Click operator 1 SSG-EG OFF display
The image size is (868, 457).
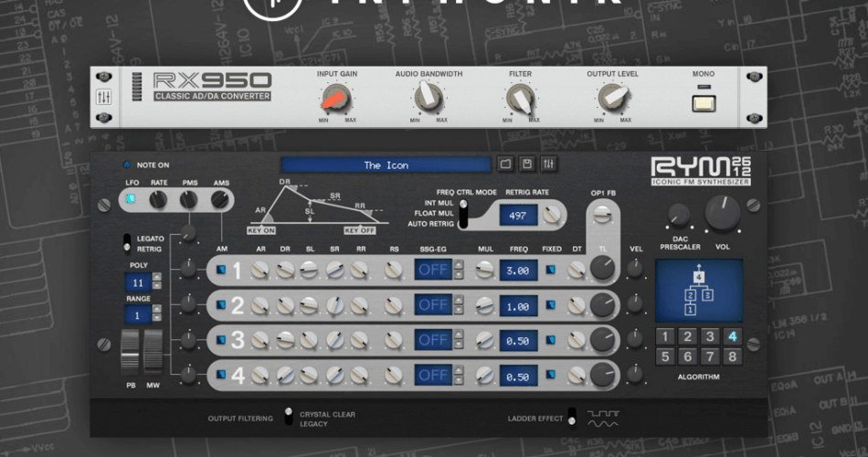tap(433, 271)
